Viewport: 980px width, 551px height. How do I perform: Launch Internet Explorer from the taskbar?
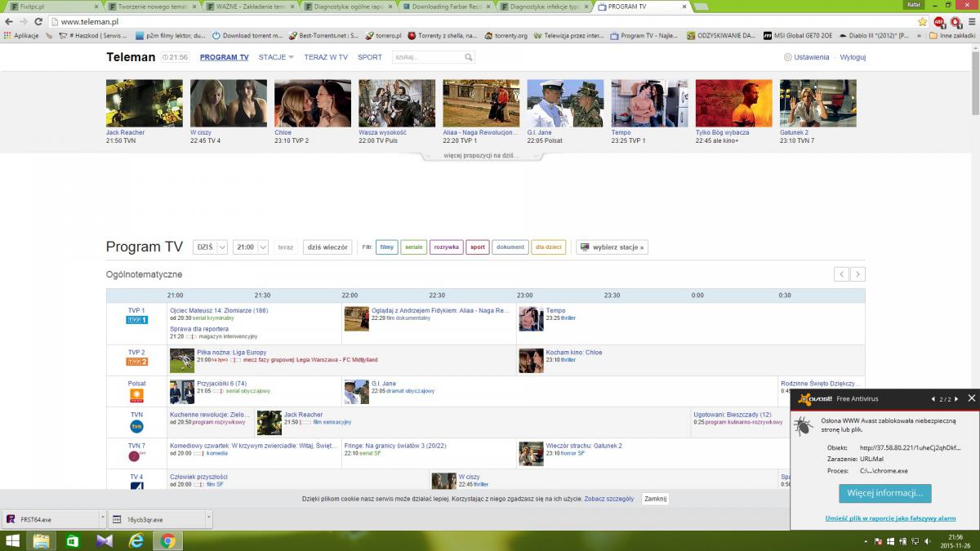(136, 540)
